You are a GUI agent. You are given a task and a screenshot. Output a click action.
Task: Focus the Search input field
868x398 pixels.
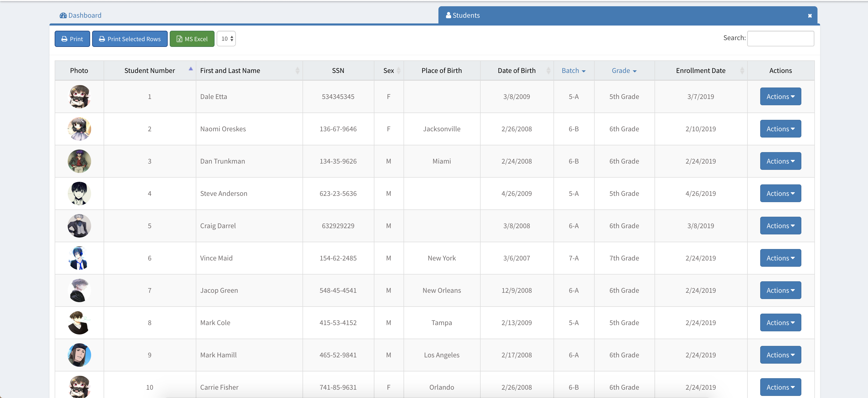[x=780, y=38]
